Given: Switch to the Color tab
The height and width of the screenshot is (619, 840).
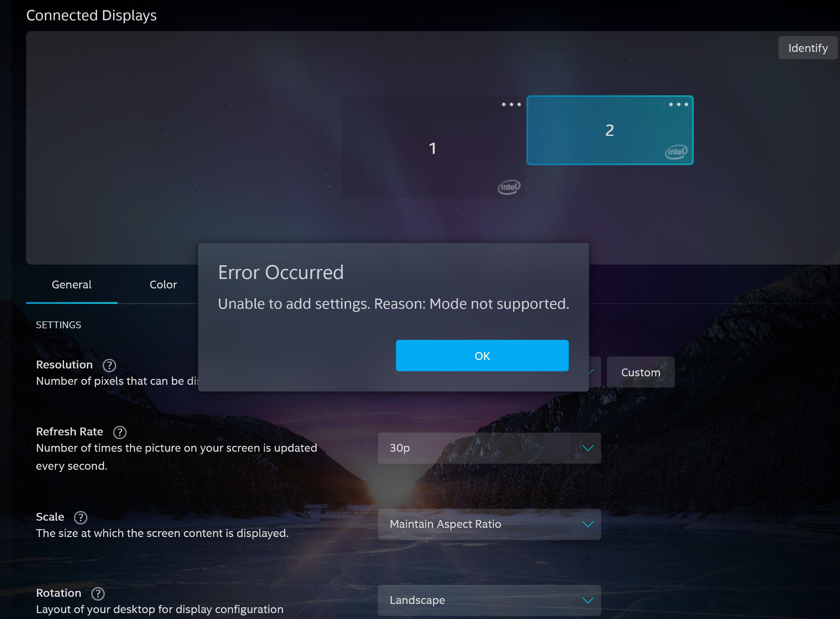Looking at the screenshot, I should [x=163, y=285].
